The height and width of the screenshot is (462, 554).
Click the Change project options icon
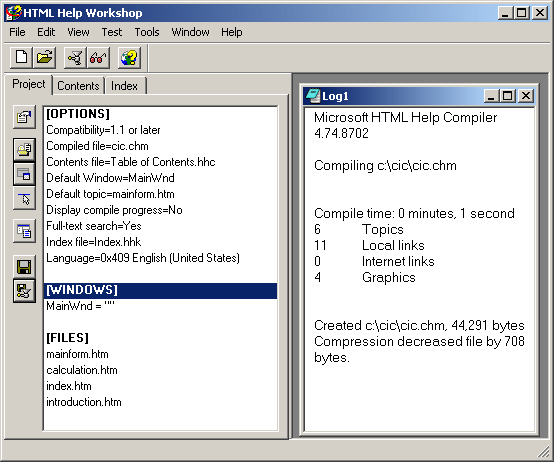(24, 117)
